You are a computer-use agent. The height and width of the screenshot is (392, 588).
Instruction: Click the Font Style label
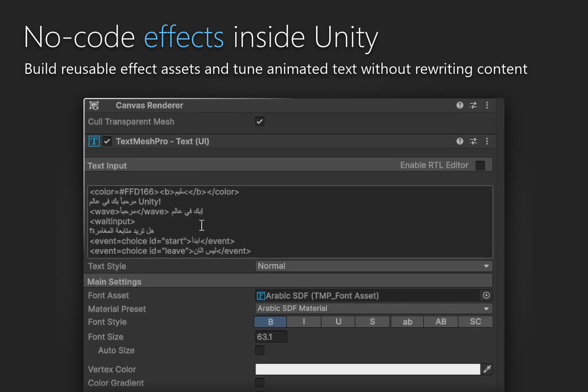click(x=107, y=322)
